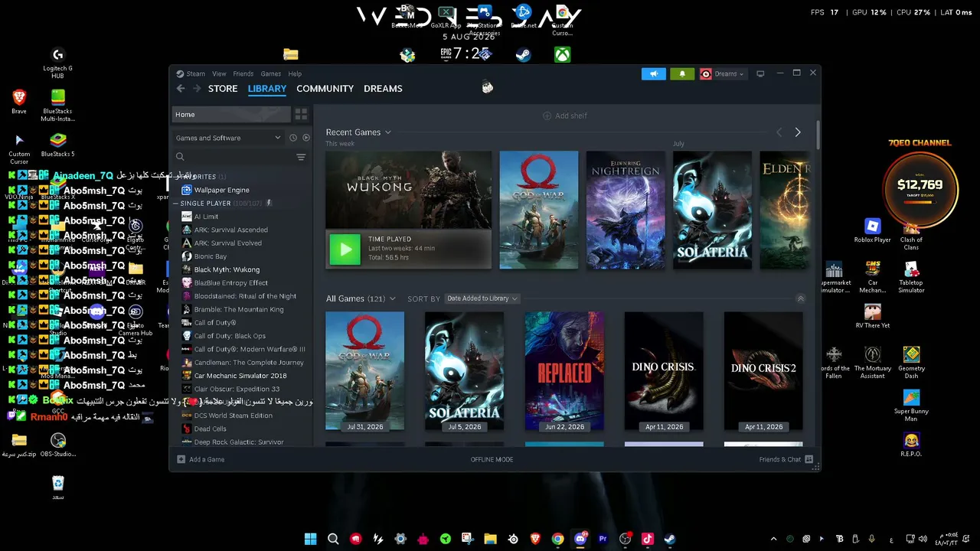
Task: Open Geometry Dash desktop shortcut
Action: pos(911,362)
